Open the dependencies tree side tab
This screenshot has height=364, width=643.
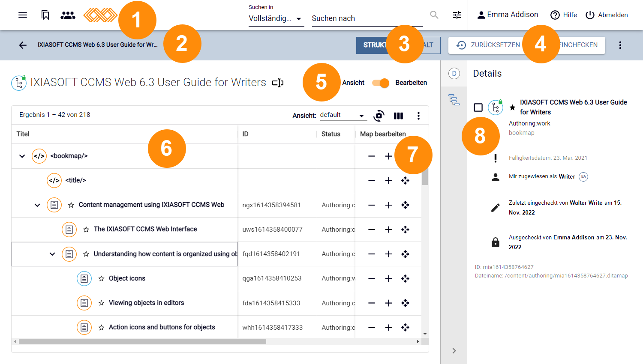point(454,100)
